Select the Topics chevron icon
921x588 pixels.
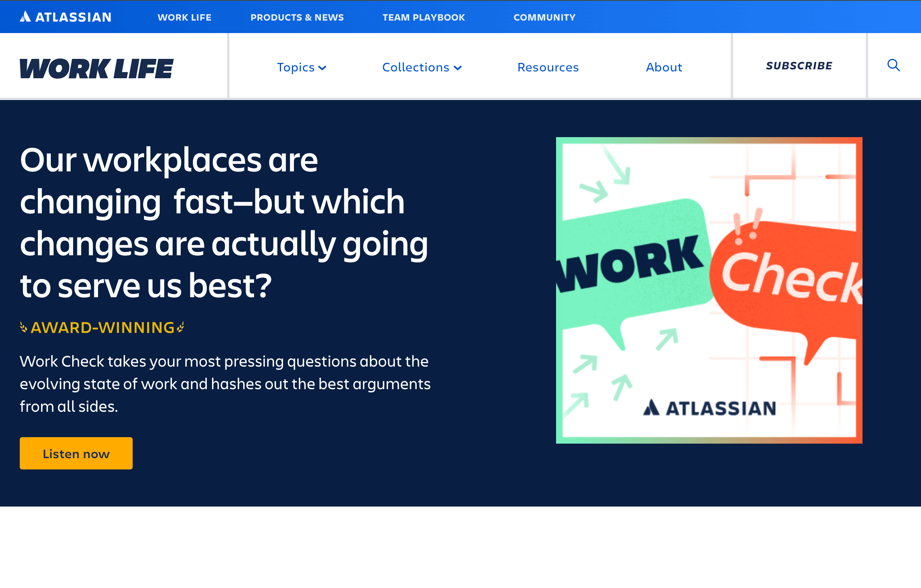(x=323, y=68)
